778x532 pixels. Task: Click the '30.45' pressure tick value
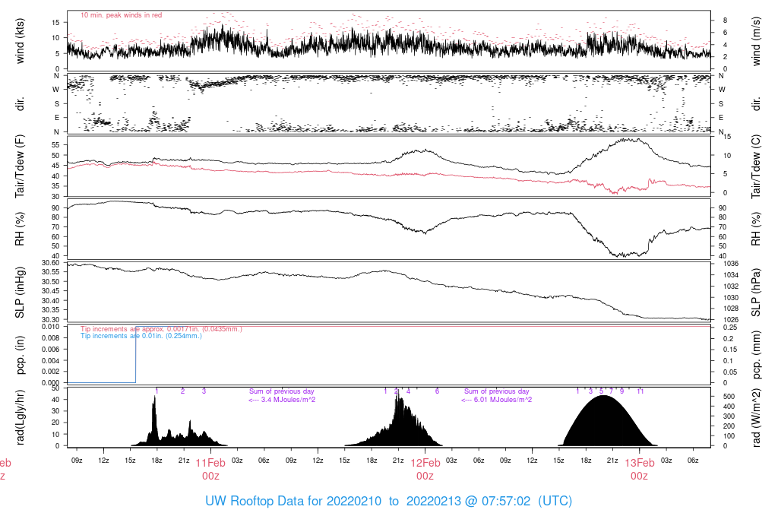[x=51, y=291]
